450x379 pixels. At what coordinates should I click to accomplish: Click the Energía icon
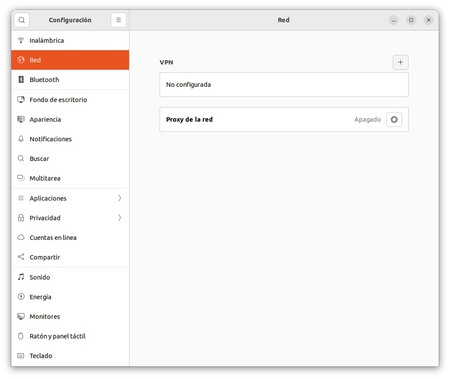point(21,296)
